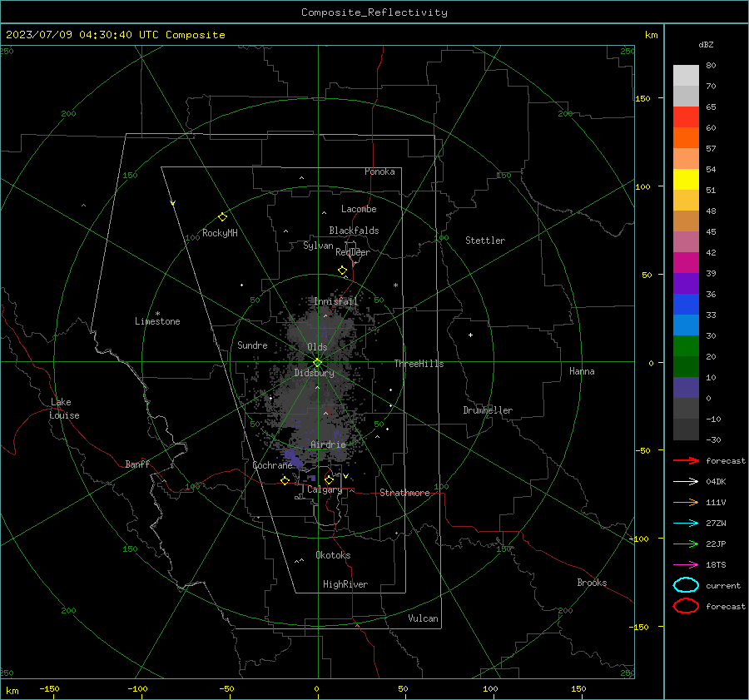This screenshot has width=749, height=700.
Task: Click the HighRiver town label
Action: 345,584
